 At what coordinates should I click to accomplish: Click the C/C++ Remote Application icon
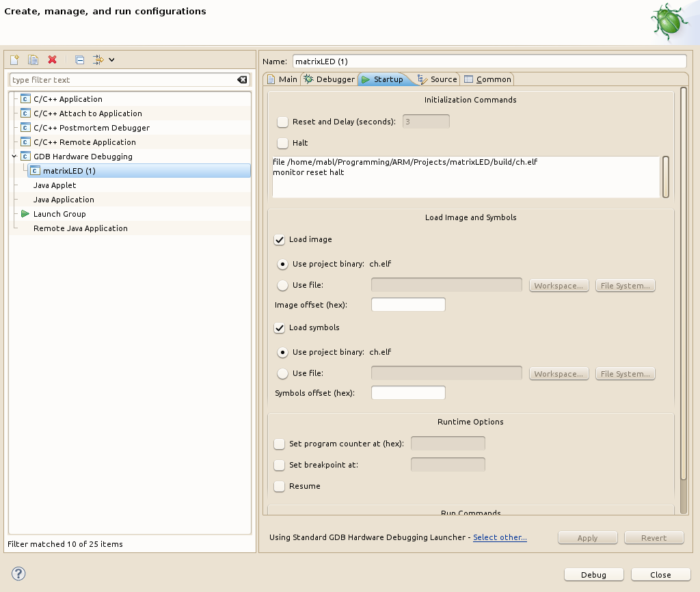(x=25, y=142)
